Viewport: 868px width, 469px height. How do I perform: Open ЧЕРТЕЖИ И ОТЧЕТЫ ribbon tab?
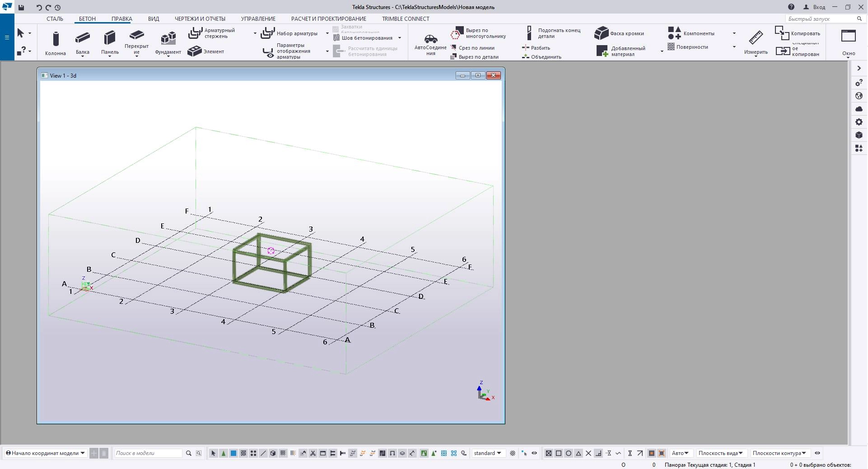click(200, 19)
